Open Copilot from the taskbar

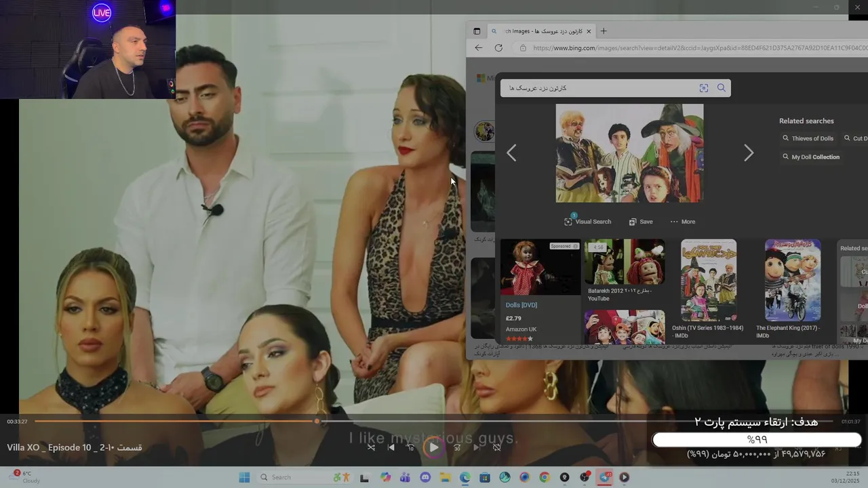(386, 477)
